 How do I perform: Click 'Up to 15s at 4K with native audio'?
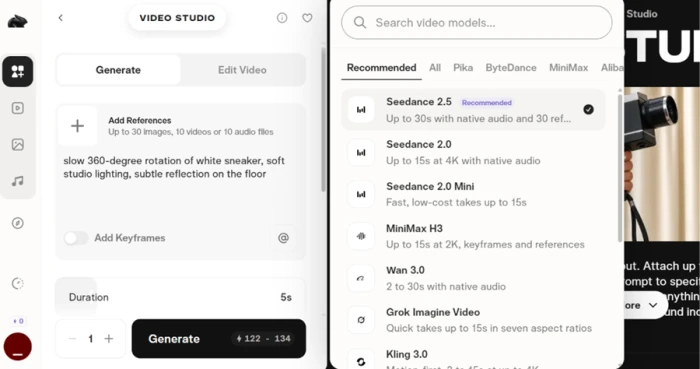click(463, 161)
